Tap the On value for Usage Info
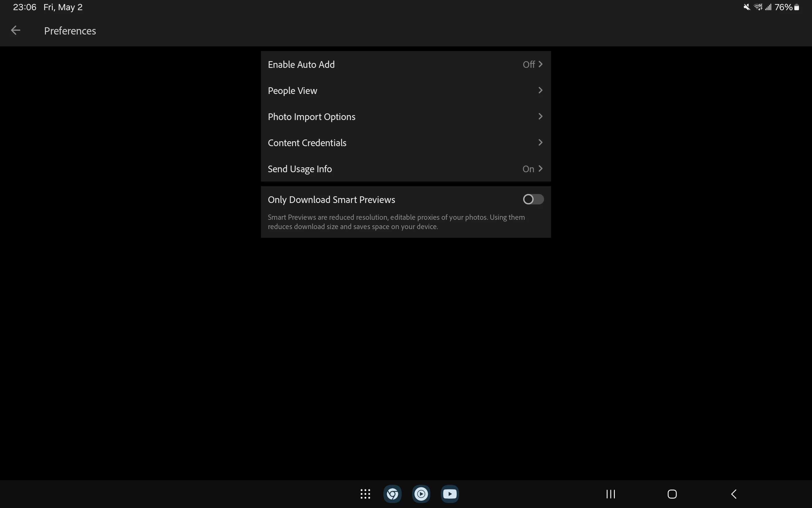 (x=528, y=169)
